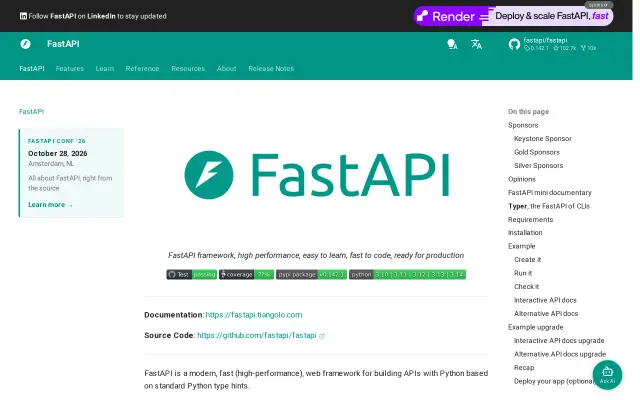This screenshot has width=640, height=400.
Task: Click the python versions badge
Action: coord(407,275)
